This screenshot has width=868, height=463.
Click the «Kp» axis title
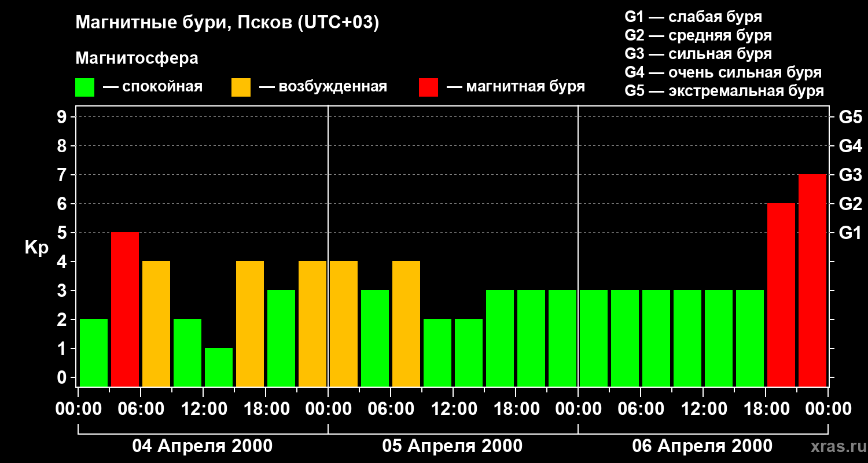36,247
